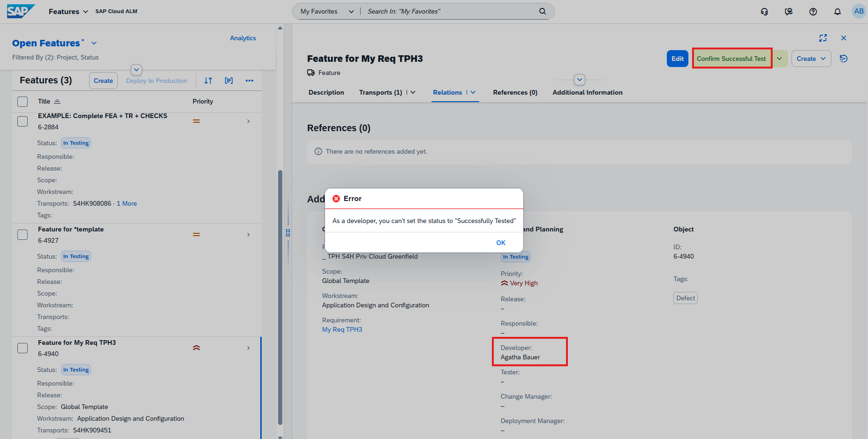Tick the checkbox for Feature for *template
The image size is (868, 439).
(23, 234)
